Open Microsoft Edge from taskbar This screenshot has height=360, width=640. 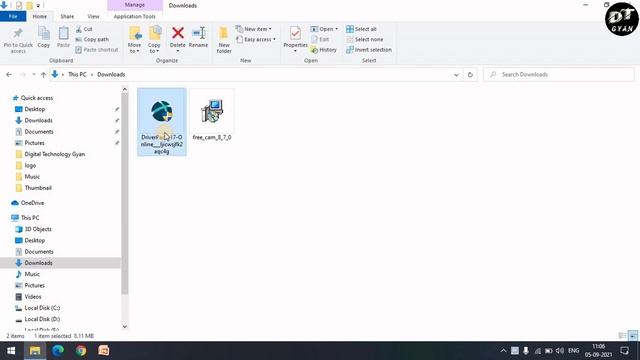point(58,351)
